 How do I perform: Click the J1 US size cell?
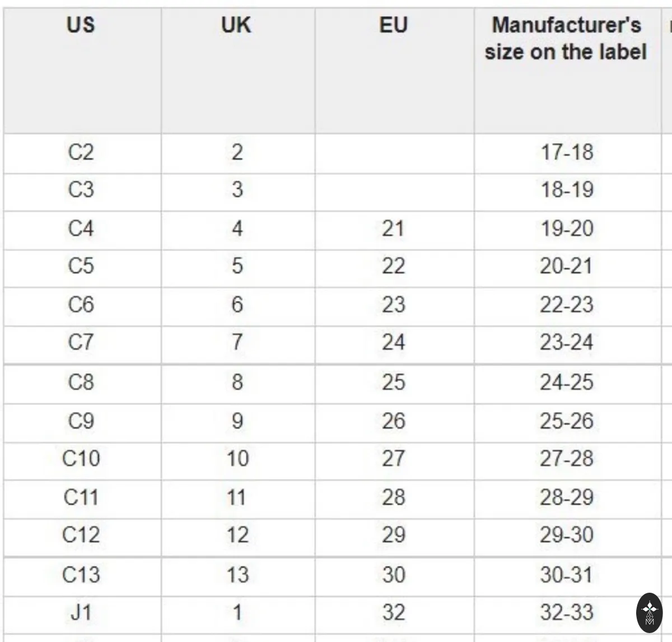82,615
